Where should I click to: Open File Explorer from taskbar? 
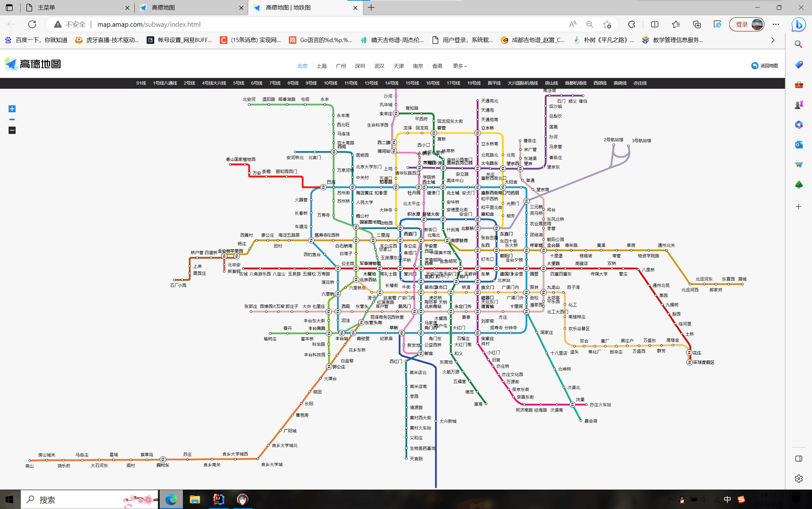click(x=195, y=499)
